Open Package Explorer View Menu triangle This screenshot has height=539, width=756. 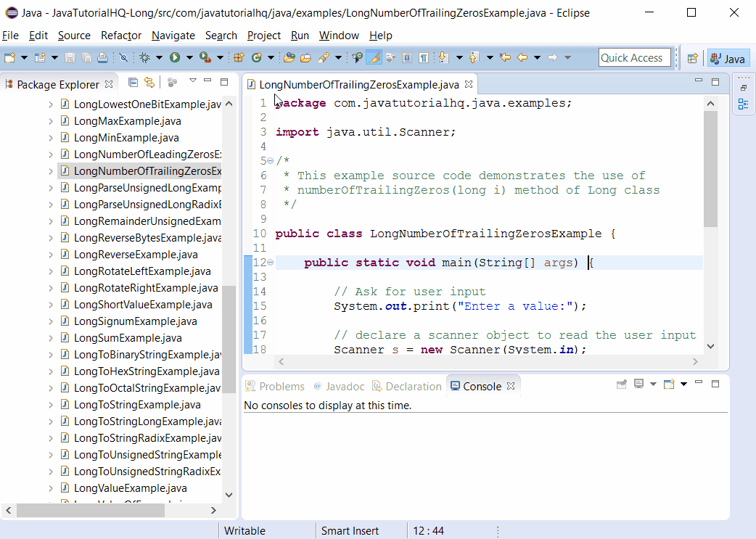tap(193, 81)
